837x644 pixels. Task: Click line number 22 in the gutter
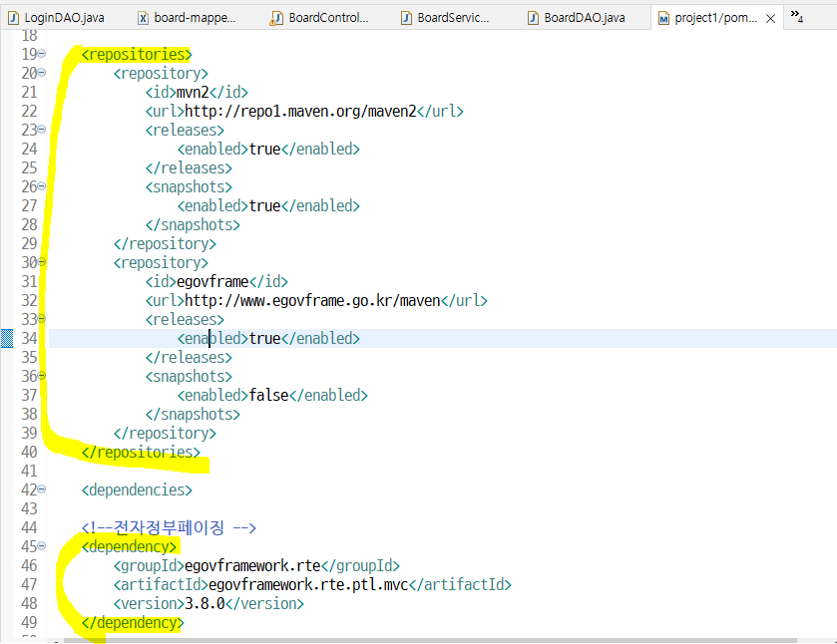pyautogui.click(x=29, y=111)
